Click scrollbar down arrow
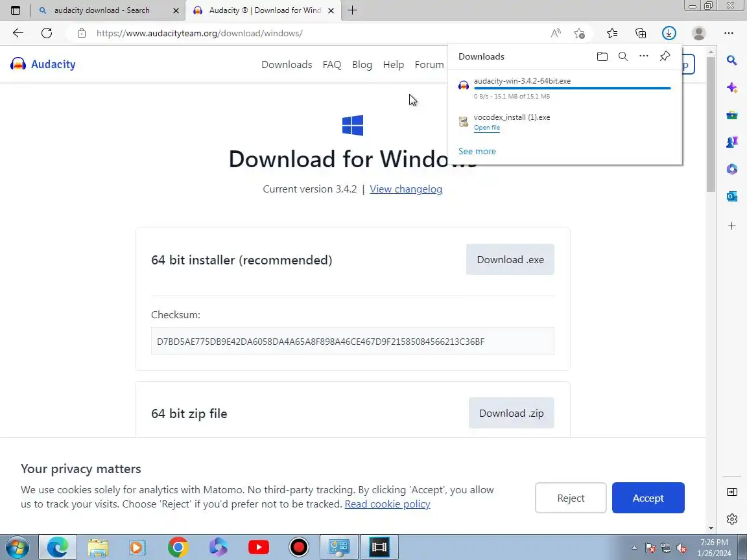This screenshot has height=560, width=747. point(711,528)
